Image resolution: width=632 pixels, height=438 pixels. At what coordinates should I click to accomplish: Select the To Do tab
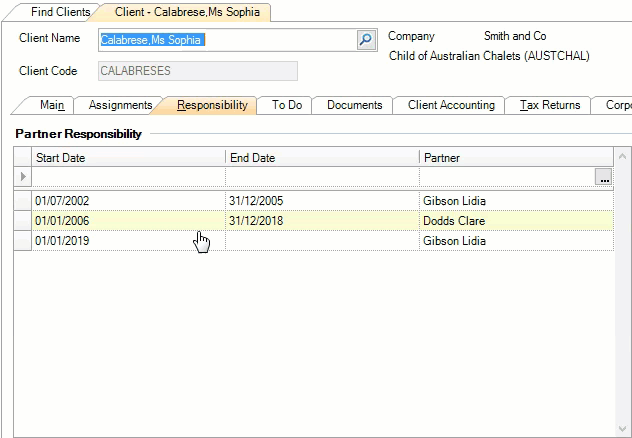(x=287, y=105)
